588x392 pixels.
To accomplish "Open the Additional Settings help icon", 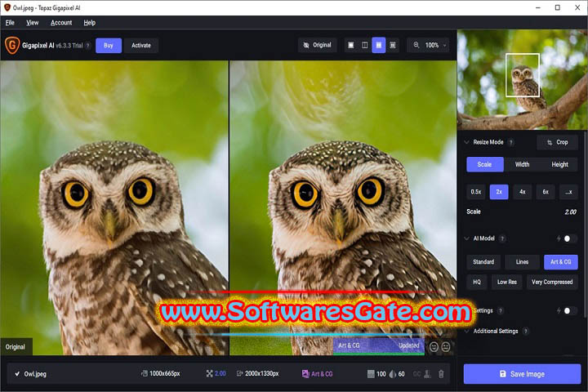I will pyautogui.click(x=526, y=331).
